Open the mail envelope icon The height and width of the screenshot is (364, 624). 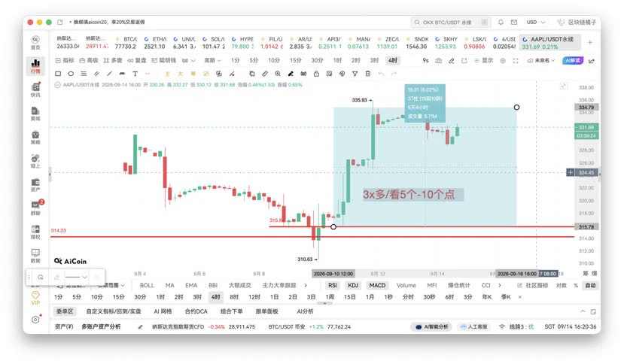point(514,23)
